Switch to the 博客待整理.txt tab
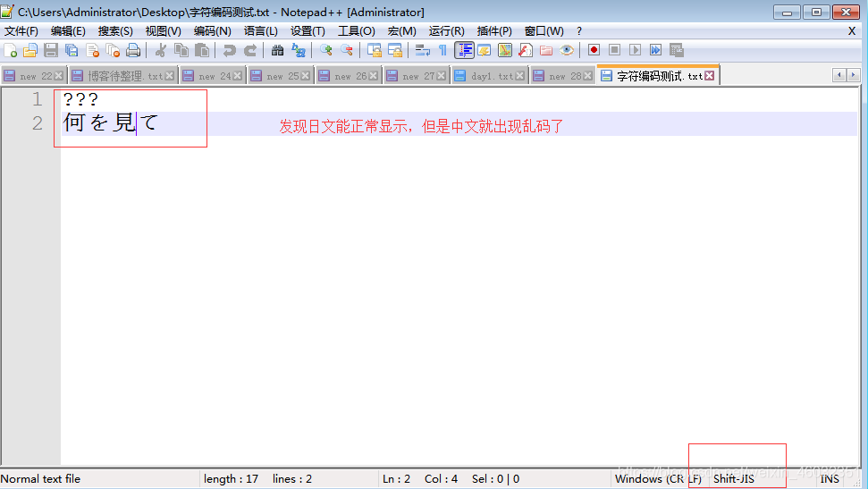This screenshot has height=489, width=868. 122,76
